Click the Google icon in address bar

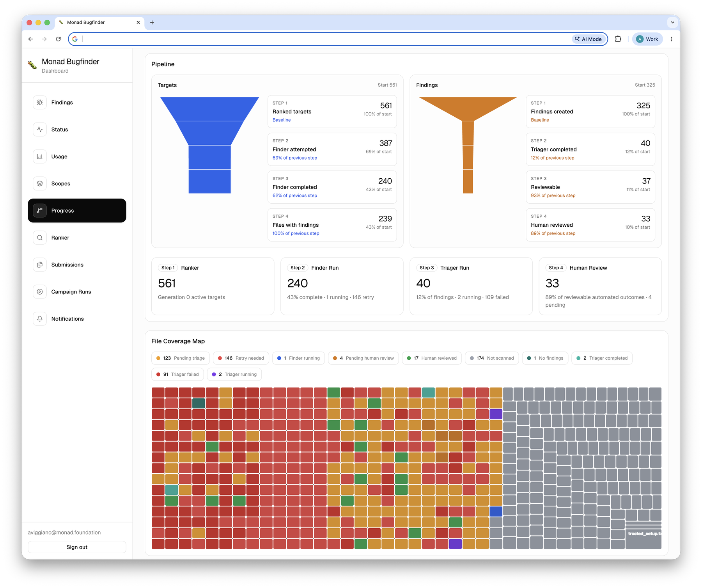(75, 39)
